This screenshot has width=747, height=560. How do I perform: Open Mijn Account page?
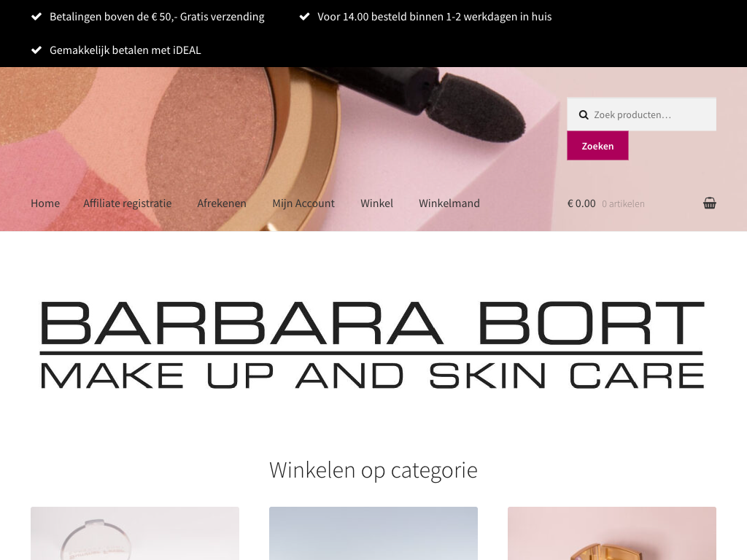point(303,203)
